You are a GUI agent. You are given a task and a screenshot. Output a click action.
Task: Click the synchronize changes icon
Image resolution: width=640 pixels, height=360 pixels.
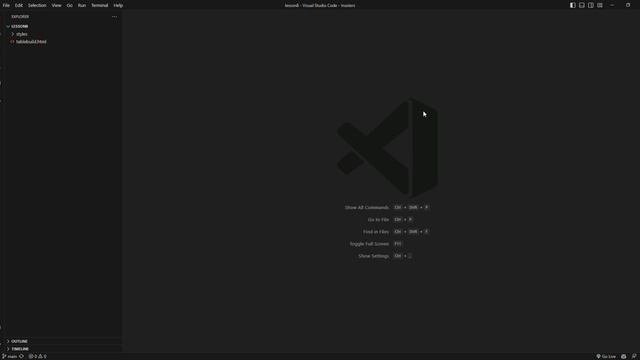click(x=22, y=356)
